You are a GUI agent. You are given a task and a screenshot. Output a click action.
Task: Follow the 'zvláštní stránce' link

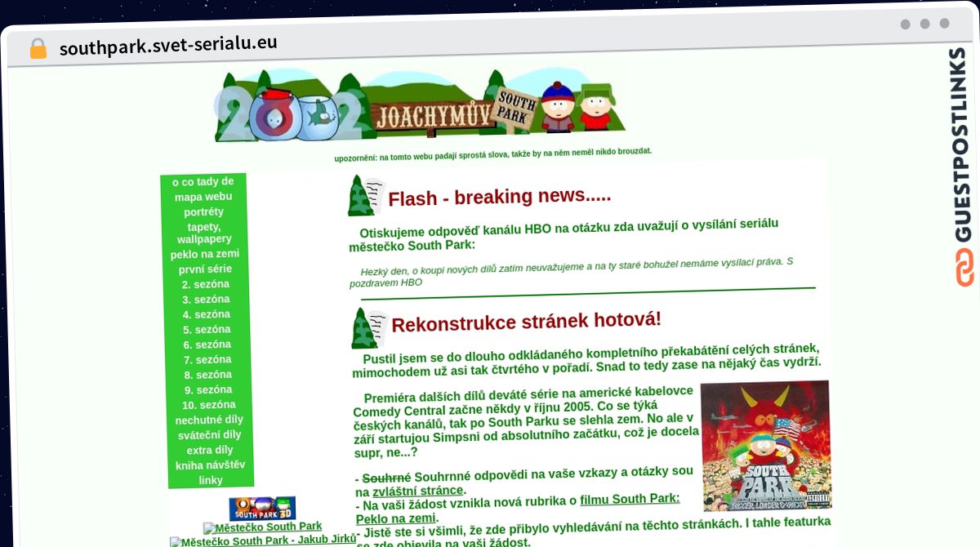(x=418, y=491)
